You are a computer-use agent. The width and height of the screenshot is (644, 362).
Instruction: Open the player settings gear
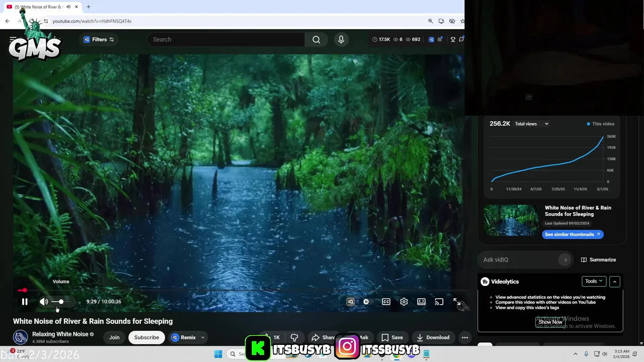pos(404,302)
